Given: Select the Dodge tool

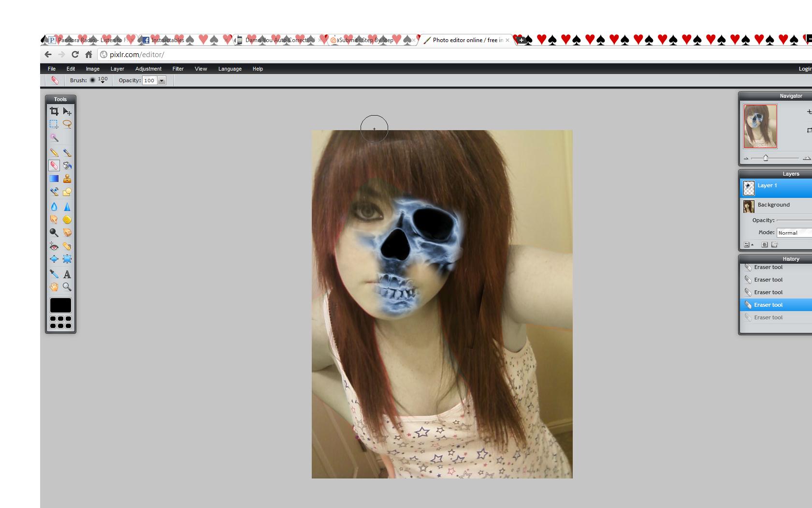Looking at the screenshot, I should click(x=54, y=233).
